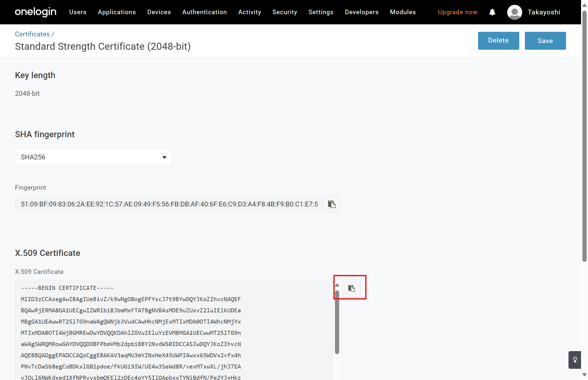Go to the onelogin home logo
This screenshot has height=380, width=588.
pos(36,12)
